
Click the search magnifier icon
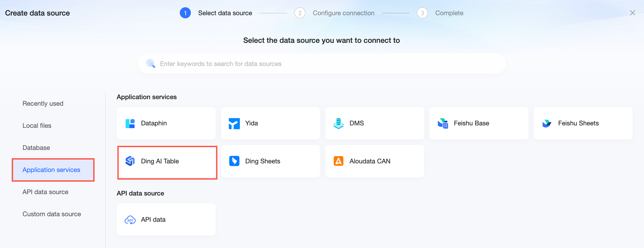(151, 64)
